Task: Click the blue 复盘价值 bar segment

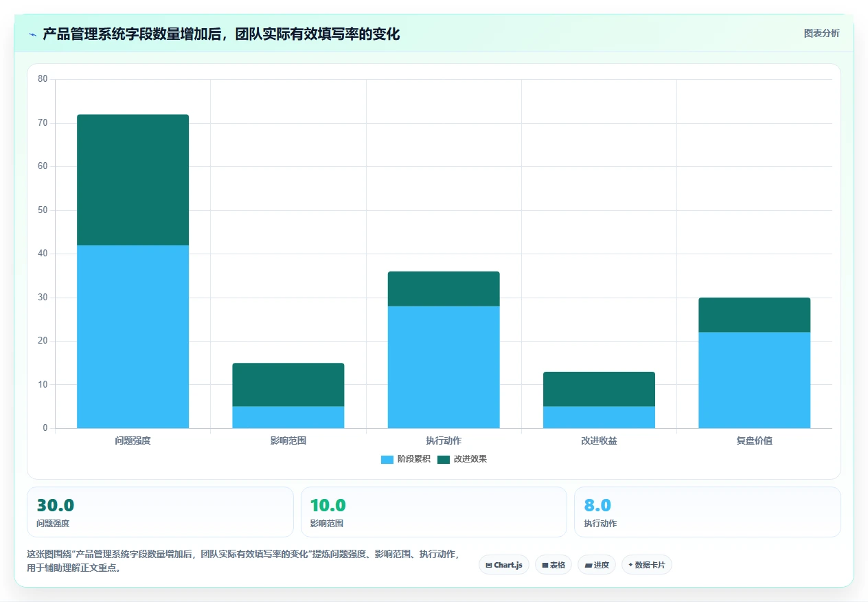Action: coord(755,380)
